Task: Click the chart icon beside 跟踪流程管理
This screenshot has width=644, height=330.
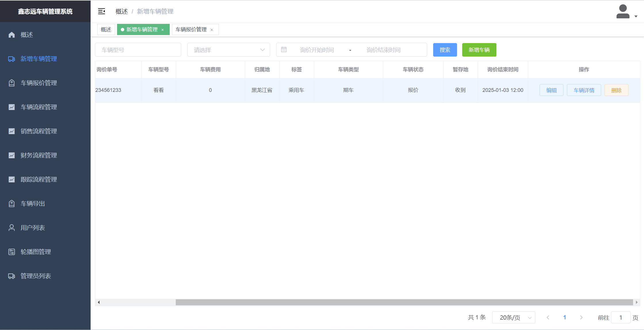Action: coord(12,180)
